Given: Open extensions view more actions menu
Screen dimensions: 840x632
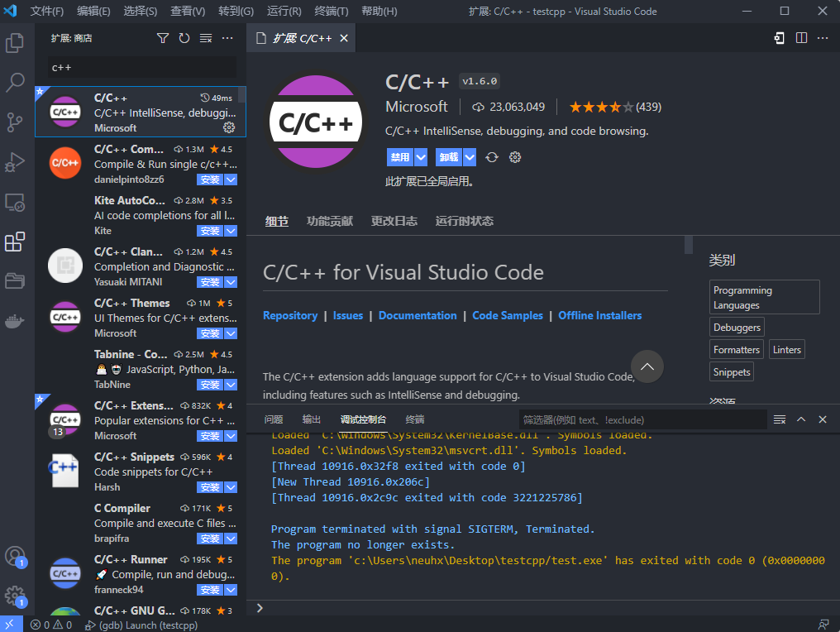Looking at the screenshot, I should pyautogui.click(x=227, y=38).
